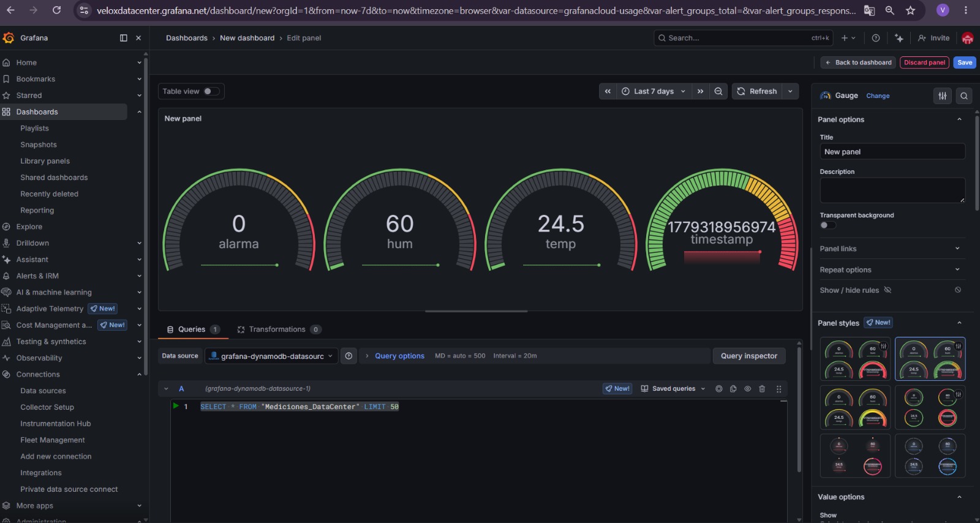Screen dimensions: 980x523
Task: Click Discard panel button
Action: [924, 62]
